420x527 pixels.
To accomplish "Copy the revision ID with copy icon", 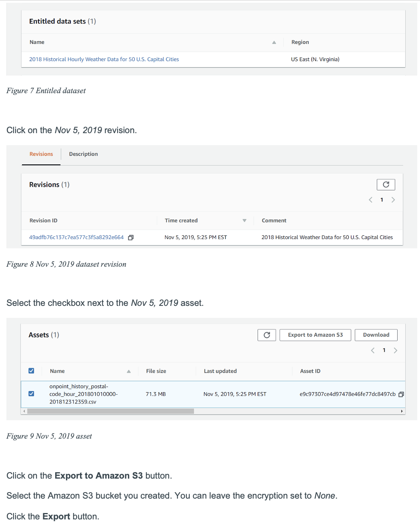I will click(x=131, y=238).
